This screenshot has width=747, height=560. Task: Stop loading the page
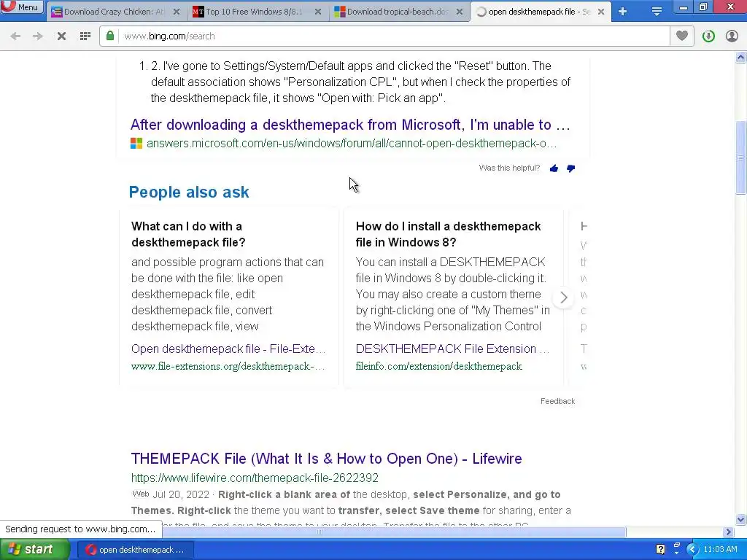(61, 36)
